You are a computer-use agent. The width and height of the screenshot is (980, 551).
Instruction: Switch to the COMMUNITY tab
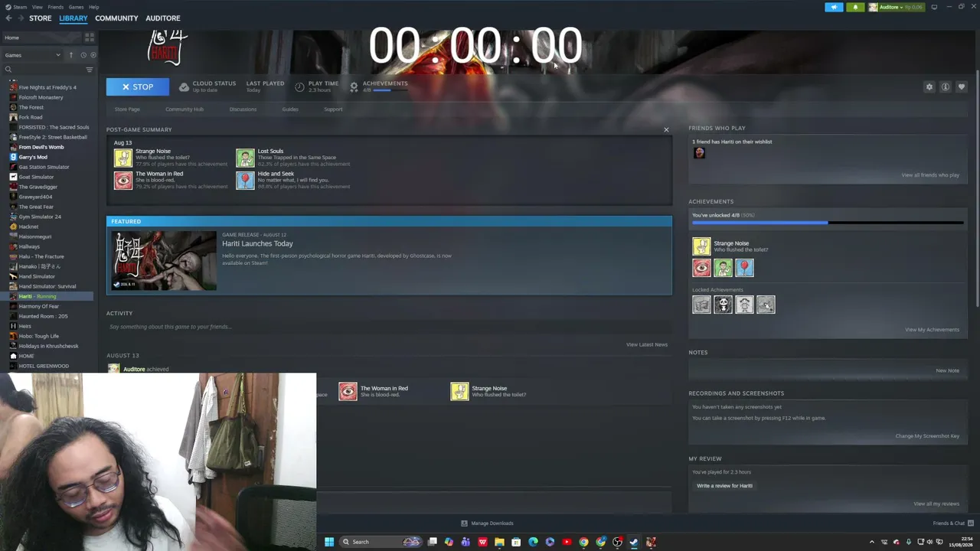point(116,18)
